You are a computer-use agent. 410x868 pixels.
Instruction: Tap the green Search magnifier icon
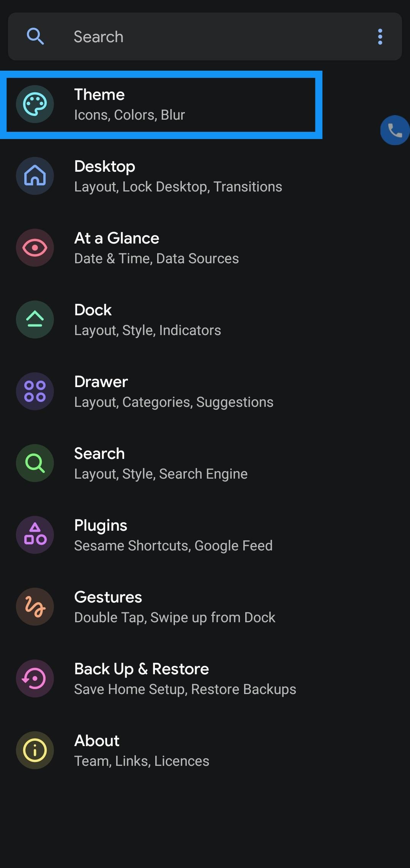(35, 463)
